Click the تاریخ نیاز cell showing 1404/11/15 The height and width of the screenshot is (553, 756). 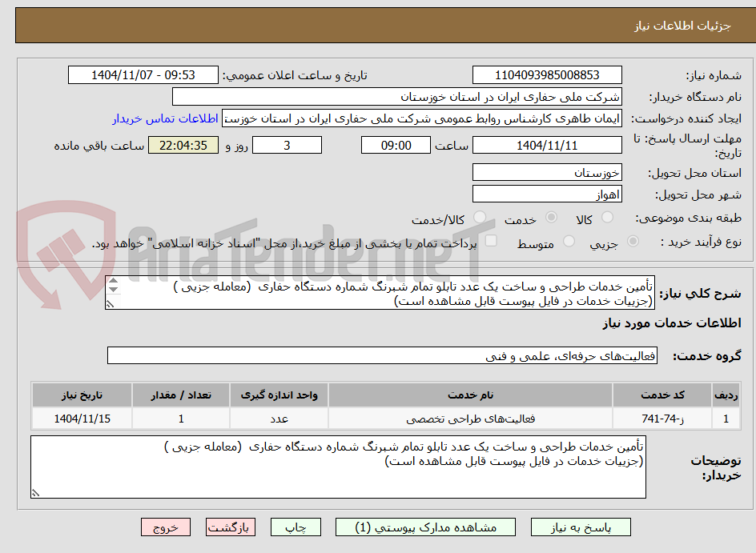[81, 417]
